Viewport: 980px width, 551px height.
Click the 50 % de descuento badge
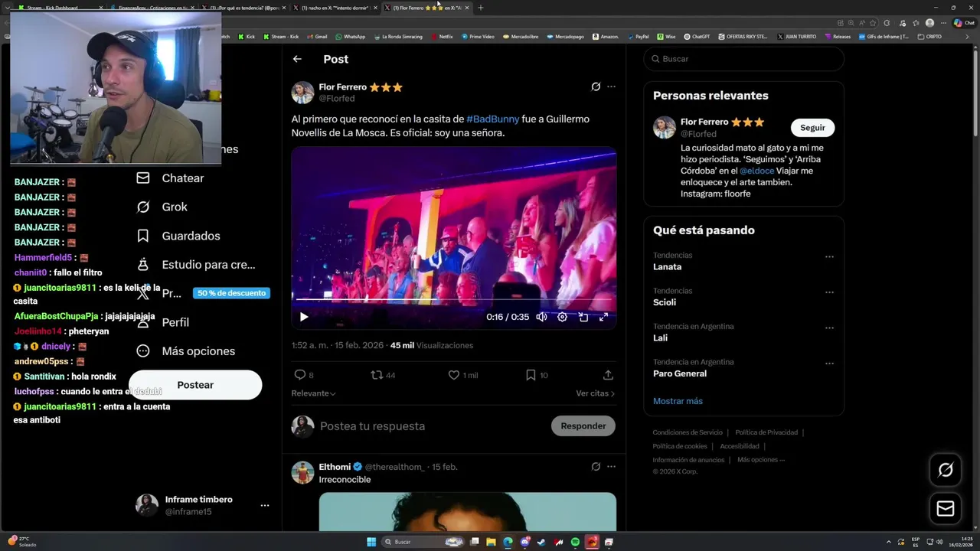pos(231,293)
